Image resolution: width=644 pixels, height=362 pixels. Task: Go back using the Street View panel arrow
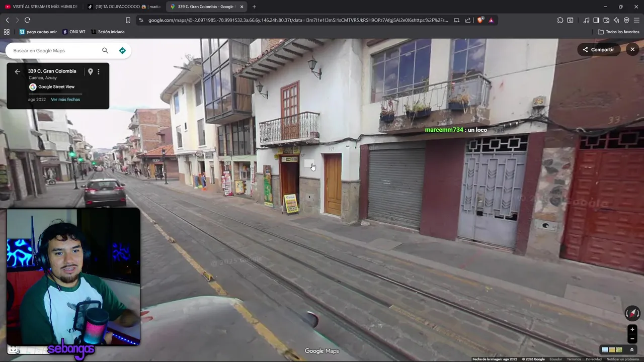coord(18,71)
